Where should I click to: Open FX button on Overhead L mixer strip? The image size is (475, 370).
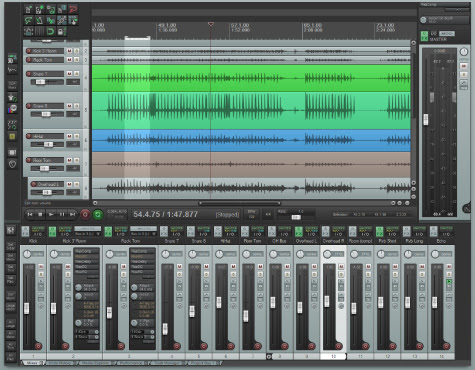(299, 231)
